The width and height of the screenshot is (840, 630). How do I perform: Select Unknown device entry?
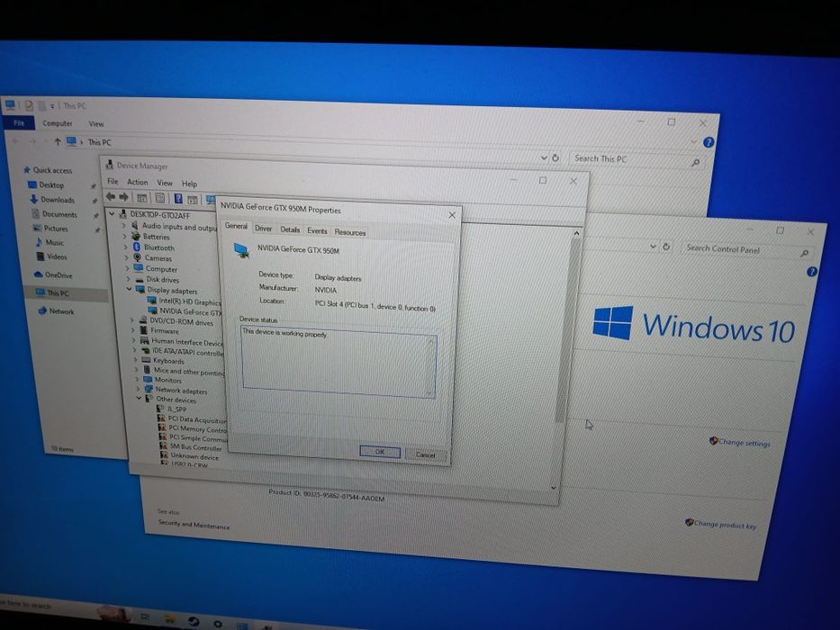[x=194, y=457]
